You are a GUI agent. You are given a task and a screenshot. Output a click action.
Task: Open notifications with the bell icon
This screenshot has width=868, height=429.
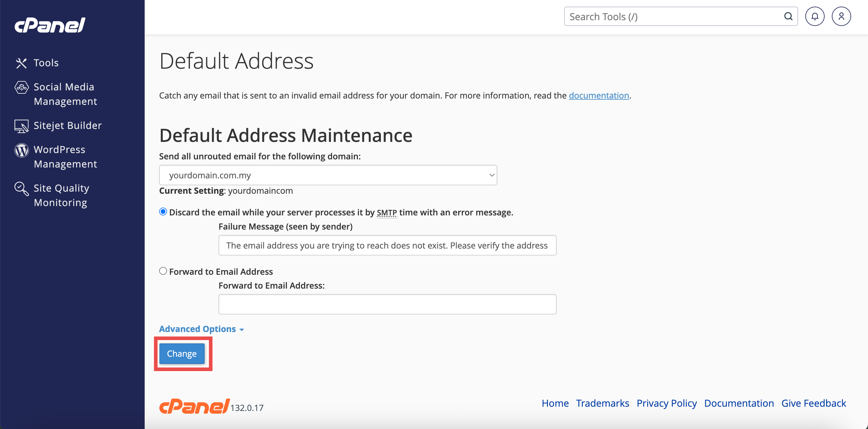[x=814, y=17]
